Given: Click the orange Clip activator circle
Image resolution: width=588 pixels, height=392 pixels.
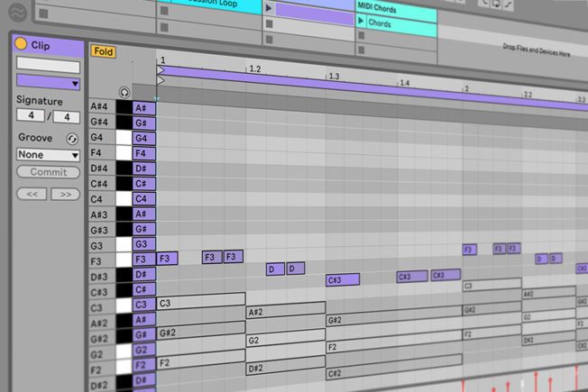Looking at the screenshot, I should pos(21,44).
